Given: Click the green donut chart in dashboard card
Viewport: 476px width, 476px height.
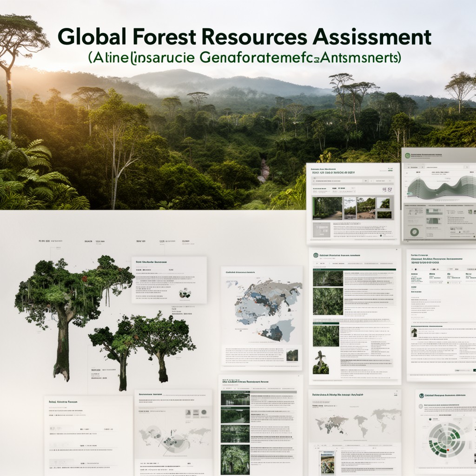Looking at the screenshot, I should pyautogui.click(x=414, y=232).
